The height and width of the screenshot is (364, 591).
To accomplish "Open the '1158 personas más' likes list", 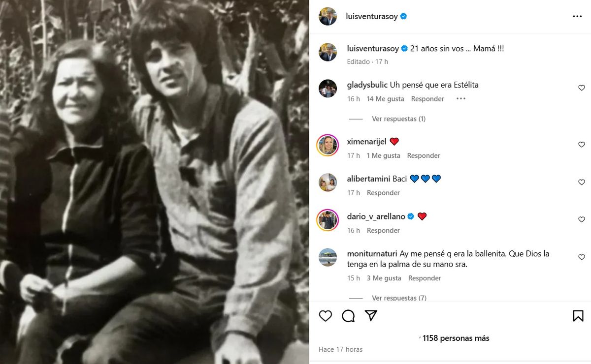I will click(x=456, y=338).
